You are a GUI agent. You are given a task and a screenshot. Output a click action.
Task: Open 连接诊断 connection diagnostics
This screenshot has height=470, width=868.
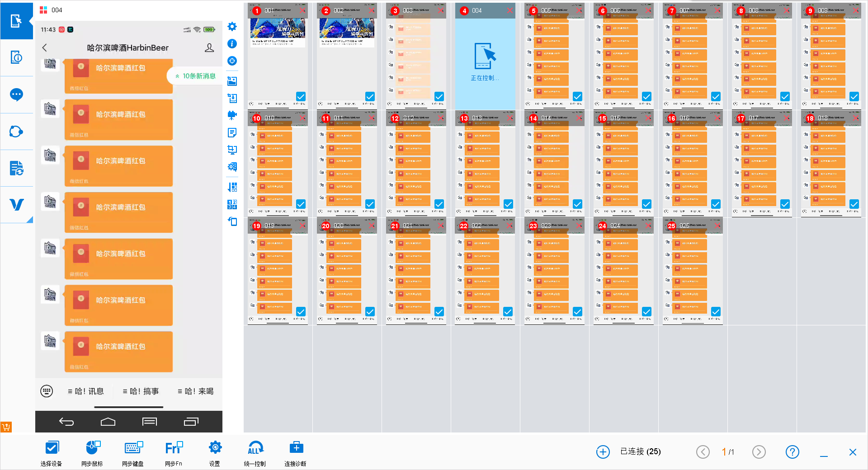click(x=296, y=453)
